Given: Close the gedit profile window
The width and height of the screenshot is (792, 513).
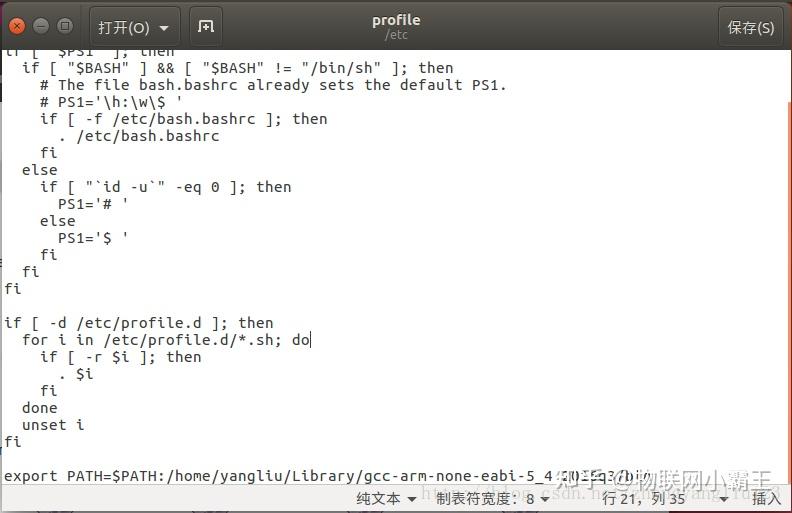Looking at the screenshot, I should point(17,26).
